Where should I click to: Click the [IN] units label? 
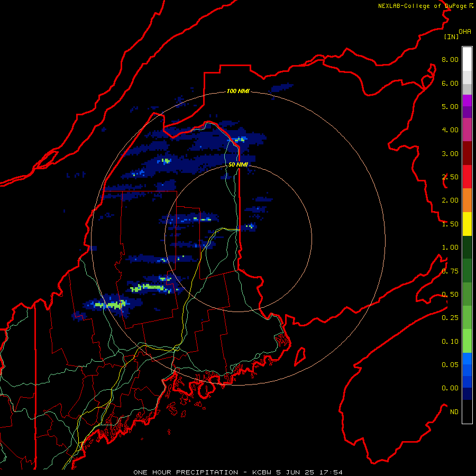tap(451, 36)
